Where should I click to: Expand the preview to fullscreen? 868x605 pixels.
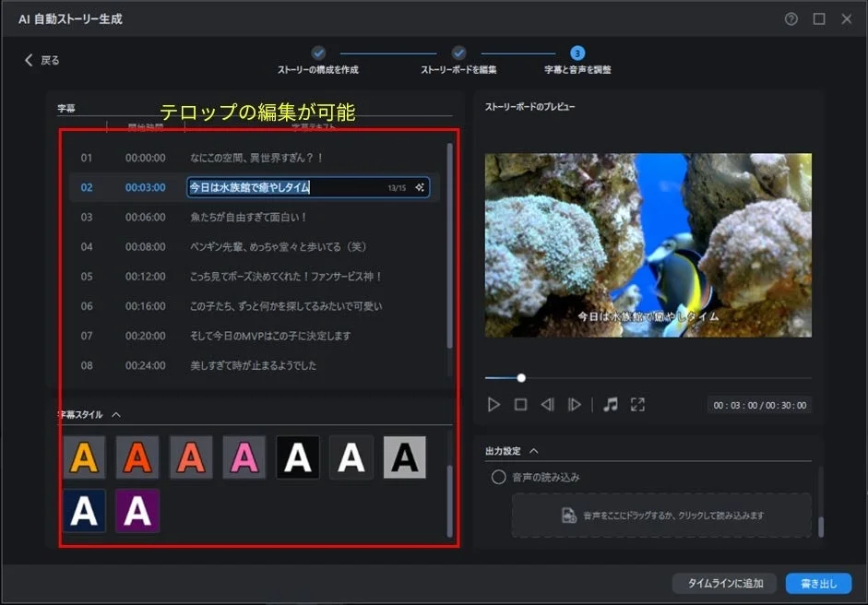[636, 403]
